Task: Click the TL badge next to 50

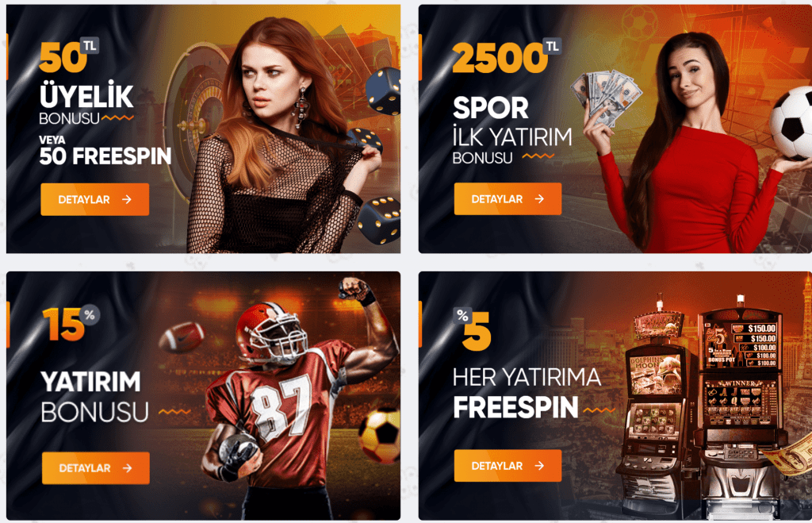Action: (x=90, y=45)
